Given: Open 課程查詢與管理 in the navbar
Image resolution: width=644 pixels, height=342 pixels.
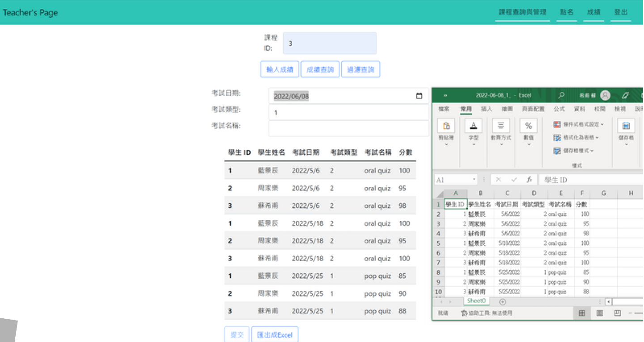Looking at the screenshot, I should [522, 13].
